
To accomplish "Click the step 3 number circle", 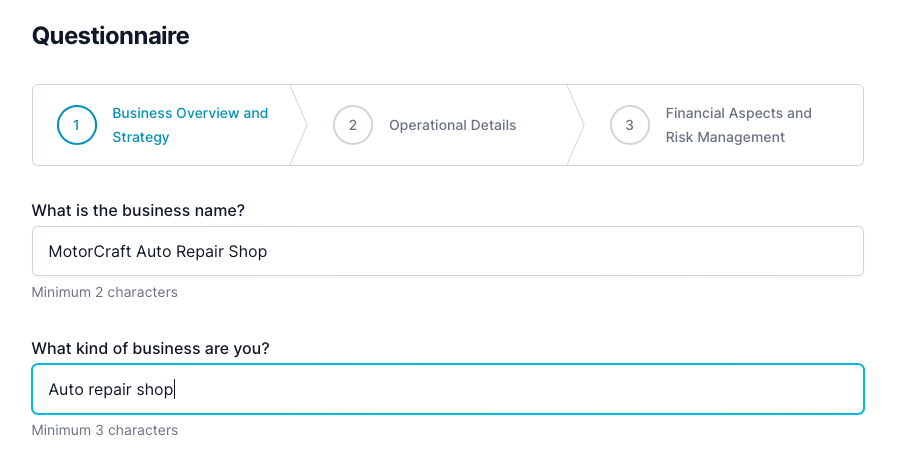I will pos(629,125).
